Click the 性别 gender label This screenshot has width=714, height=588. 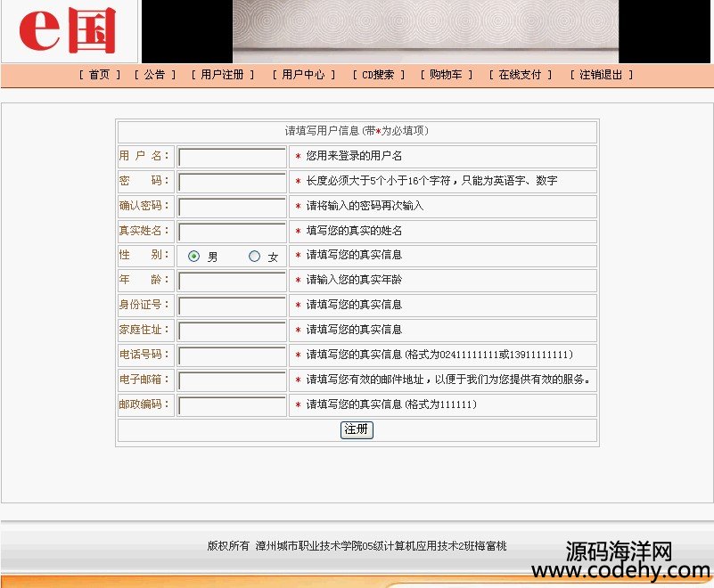tap(144, 255)
